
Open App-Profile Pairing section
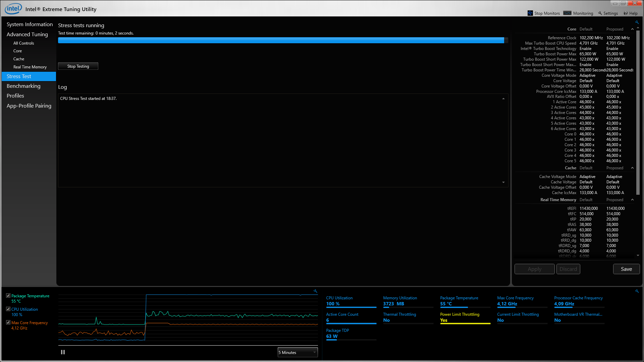click(x=29, y=106)
